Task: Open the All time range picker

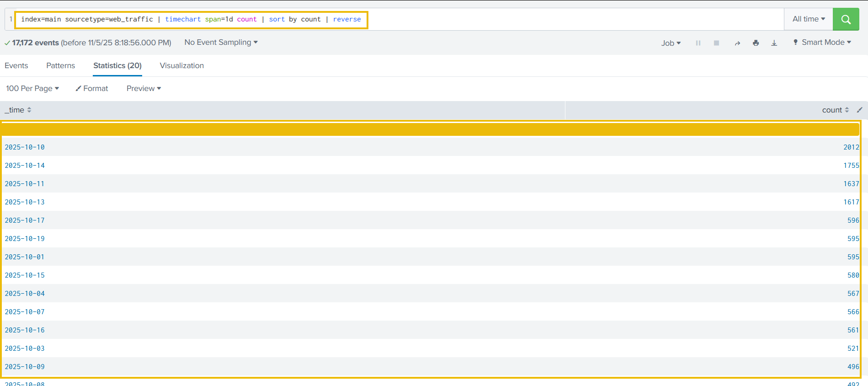Action: coord(808,19)
